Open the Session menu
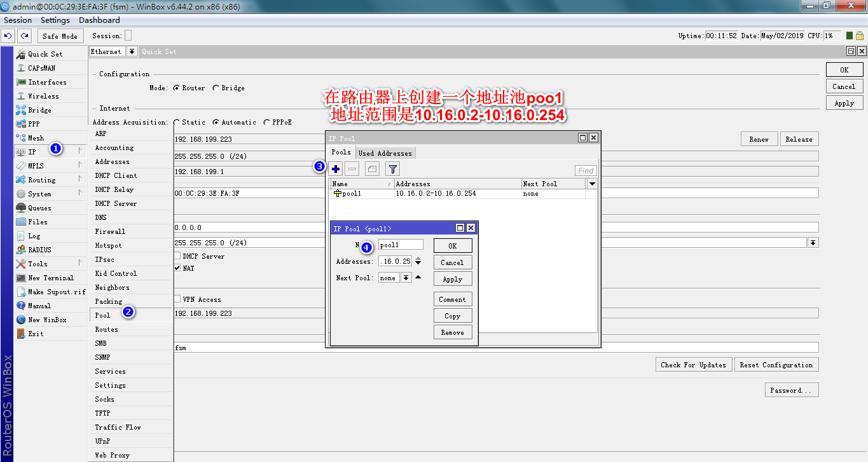This screenshot has width=868, height=462. point(18,20)
